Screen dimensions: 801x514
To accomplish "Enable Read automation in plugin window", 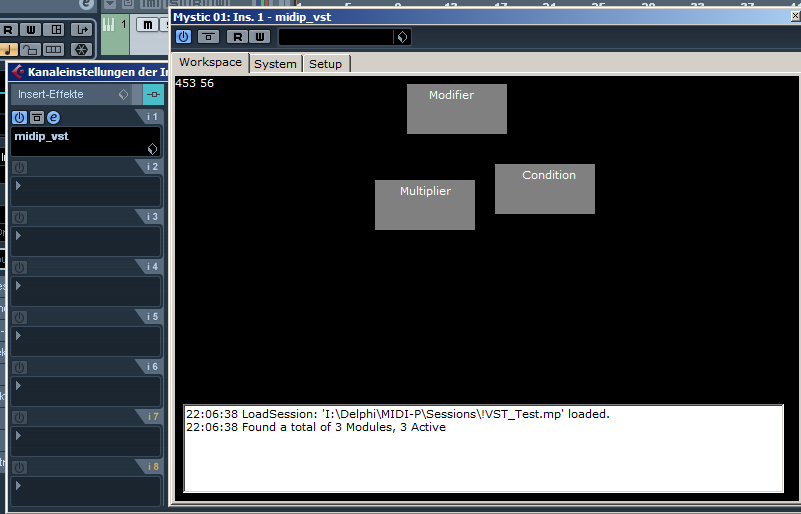I will pyautogui.click(x=237, y=37).
